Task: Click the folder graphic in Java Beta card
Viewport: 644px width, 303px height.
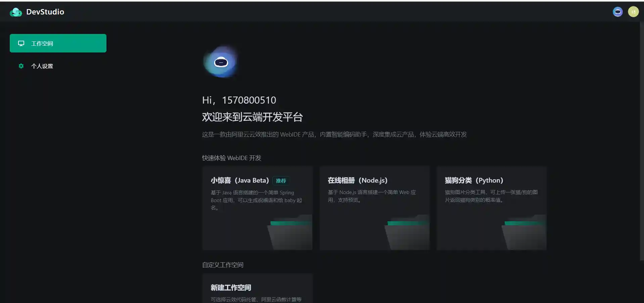Action: (290, 233)
